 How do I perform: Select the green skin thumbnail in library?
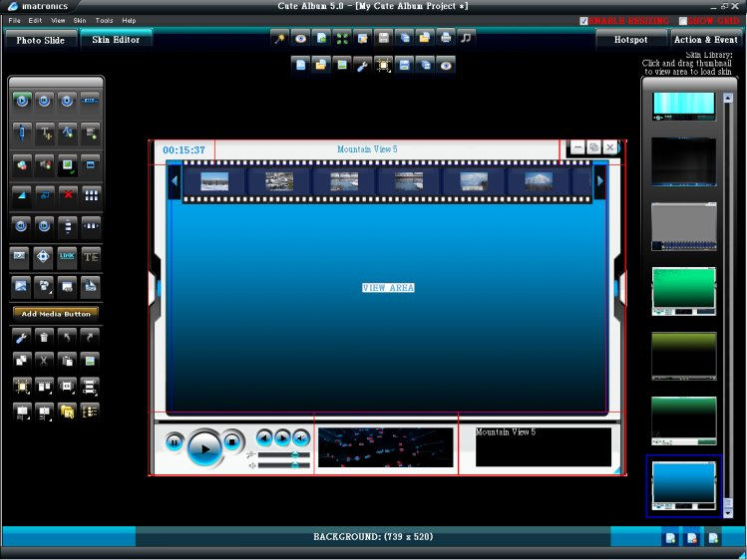[684, 290]
